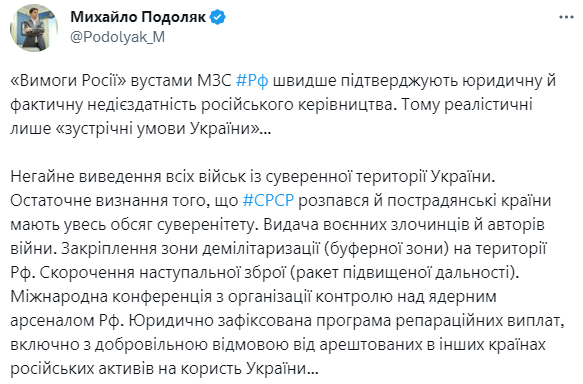583x384 pixels.
Task: Click the opening words «Вимоги Росії»
Action: tap(68, 81)
